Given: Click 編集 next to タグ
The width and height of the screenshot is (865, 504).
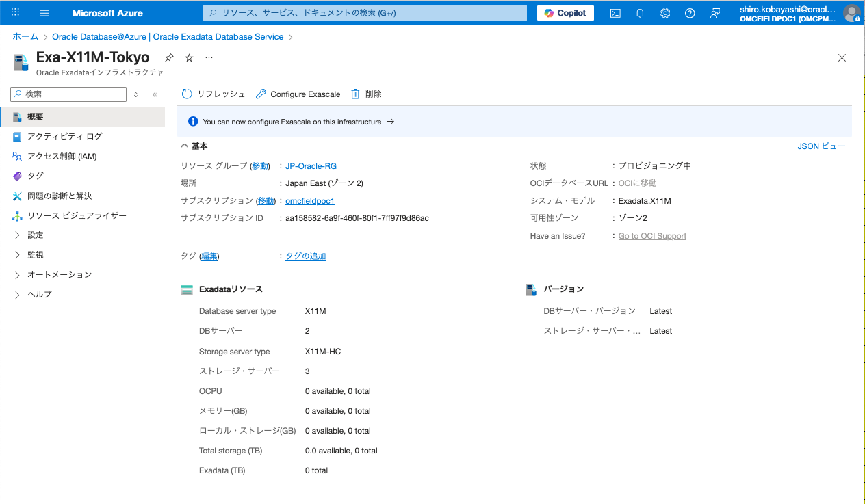Looking at the screenshot, I should tap(210, 256).
